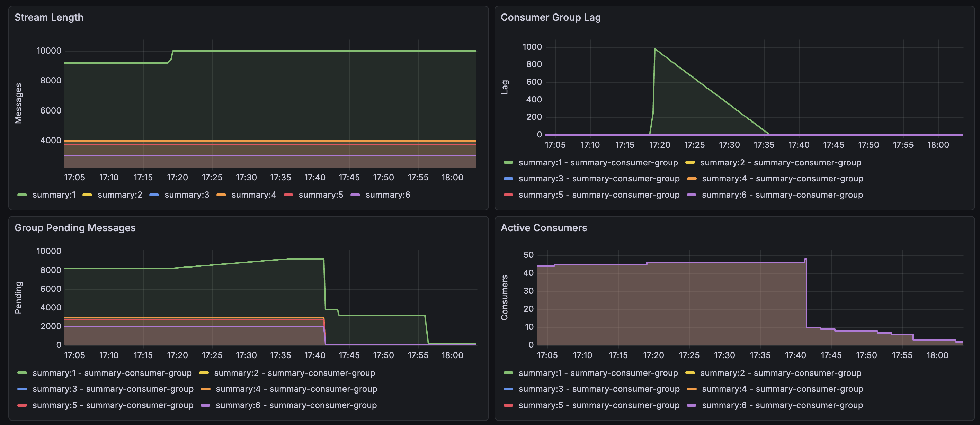Toggle summary:2 series in Stream Length legend
This screenshot has height=425, width=980.
pyautogui.click(x=119, y=195)
